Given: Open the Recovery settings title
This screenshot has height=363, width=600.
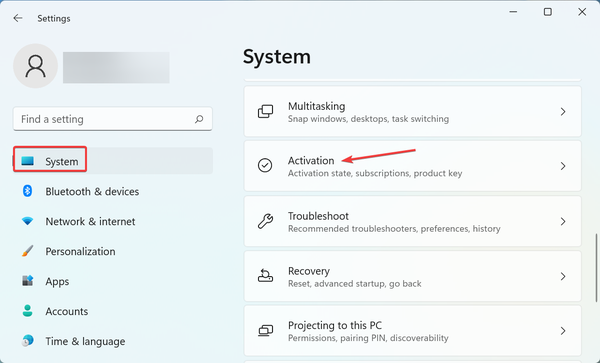Looking at the screenshot, I should (309, 271).
